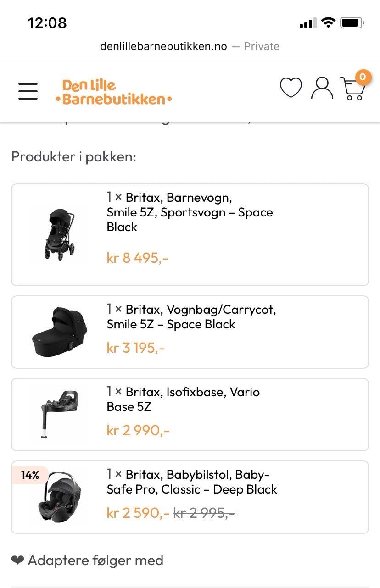The height and width of the screenshot is (588, 380).
Task: Open Britax Babybilstol Baby-Safe Pro link
Action: click(191, 482)
